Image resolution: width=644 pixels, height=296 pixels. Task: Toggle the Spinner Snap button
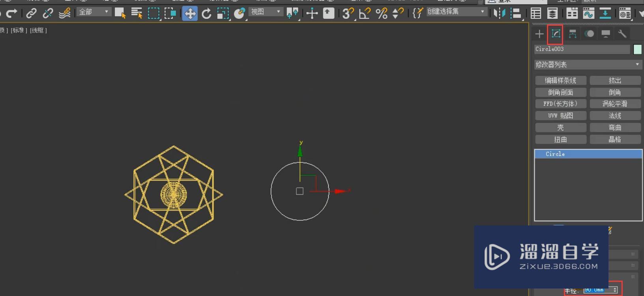coord(398,13)
